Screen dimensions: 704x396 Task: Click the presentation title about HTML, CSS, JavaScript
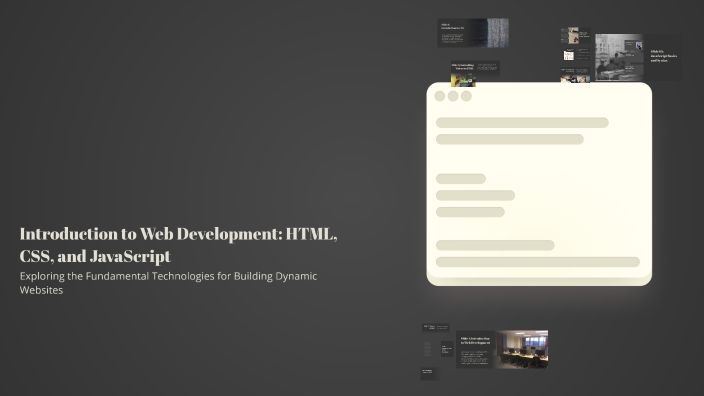click(x=178, y=245)
